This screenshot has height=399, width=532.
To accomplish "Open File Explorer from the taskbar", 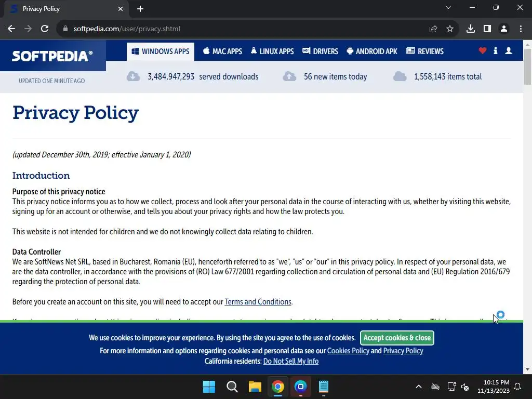I will point(255,387).
